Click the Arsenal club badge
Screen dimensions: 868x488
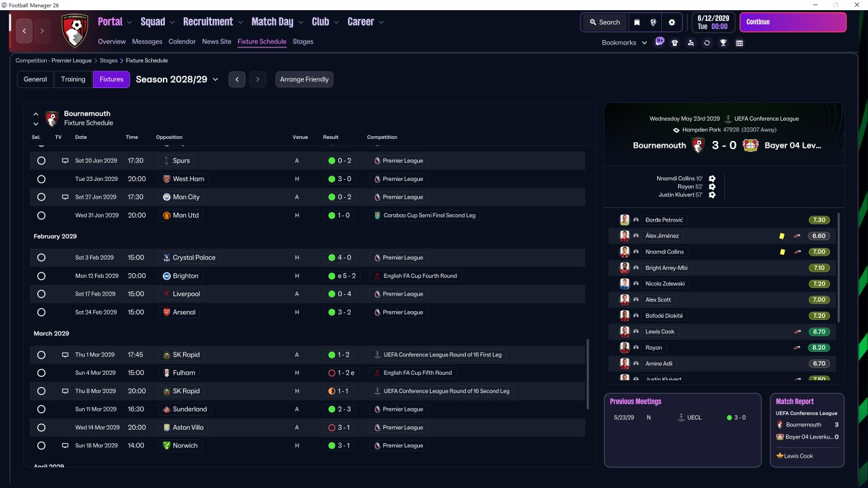coord(166,312)
